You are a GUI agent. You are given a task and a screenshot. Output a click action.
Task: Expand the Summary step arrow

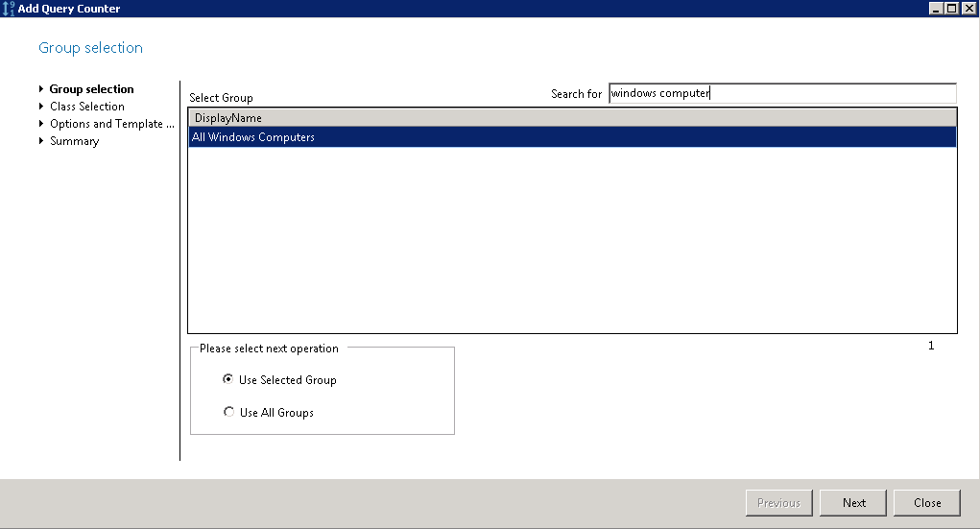tap(41, 141)
